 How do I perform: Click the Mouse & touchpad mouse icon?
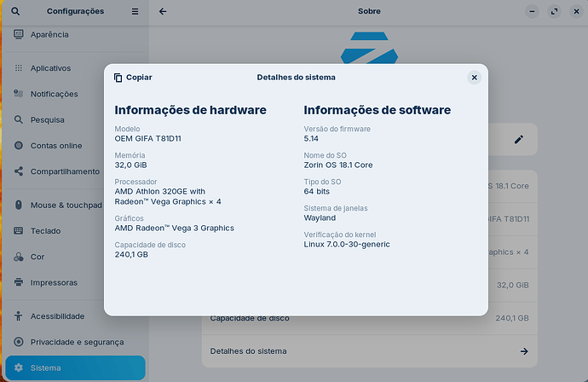[19, 205]
